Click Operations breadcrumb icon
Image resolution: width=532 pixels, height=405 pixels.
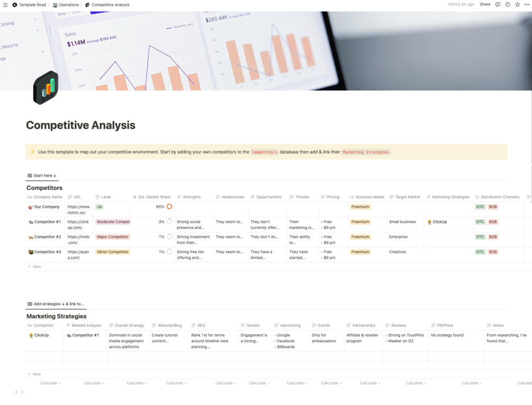[x=55, y=5]
